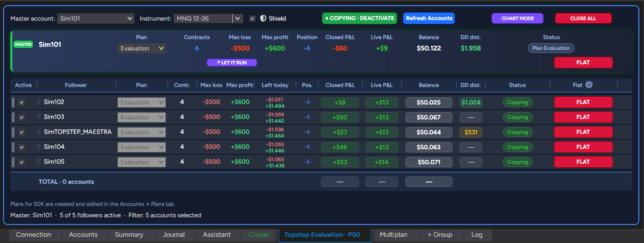Click the master Max loss -$500 value
The width and height of the screenshot is (644, 243).
click(240, 48)
